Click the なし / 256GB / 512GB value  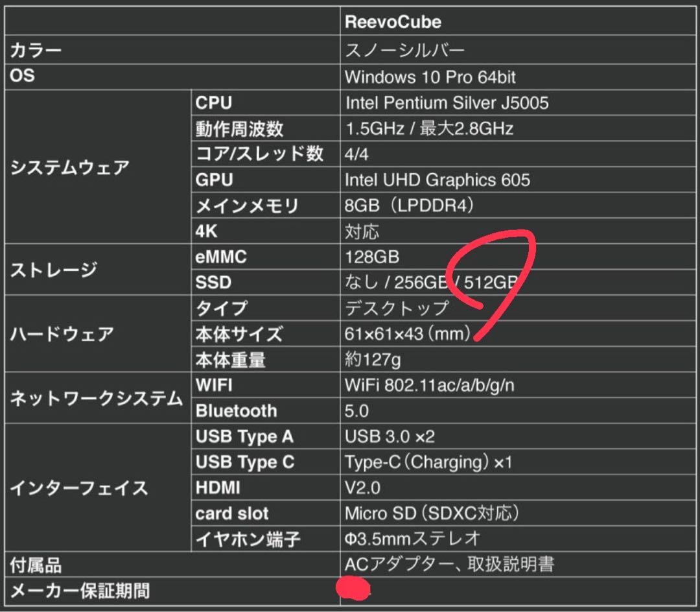431,282
